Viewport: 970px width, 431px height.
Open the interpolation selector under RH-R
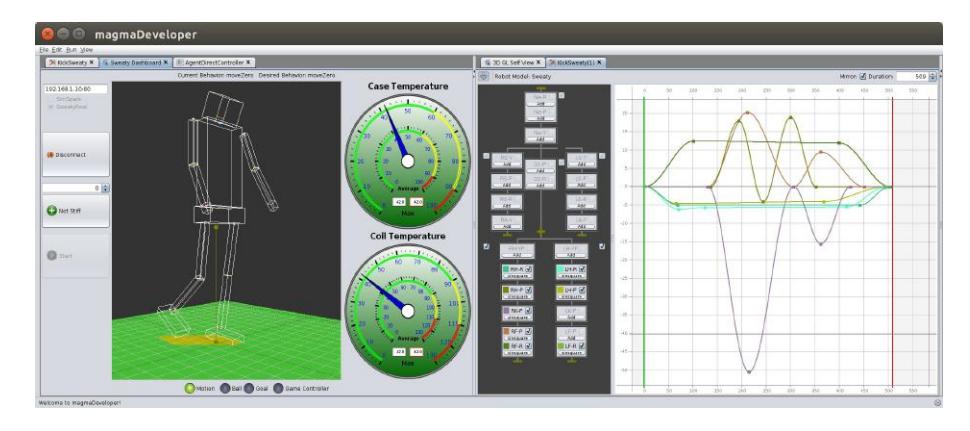pyautogui.click(x=518, y=276)
